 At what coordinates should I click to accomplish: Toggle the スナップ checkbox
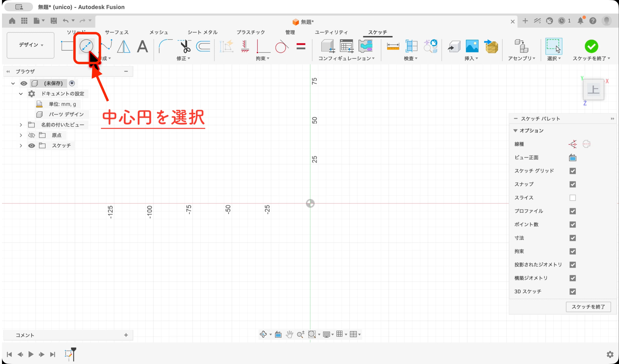coord(572,184)
